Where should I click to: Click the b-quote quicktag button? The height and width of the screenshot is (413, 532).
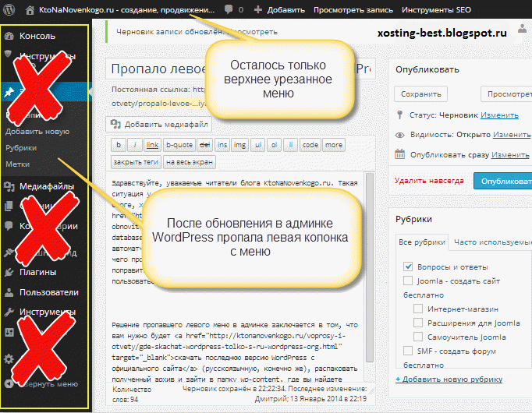pyautogui.click(x=179, y=145)
